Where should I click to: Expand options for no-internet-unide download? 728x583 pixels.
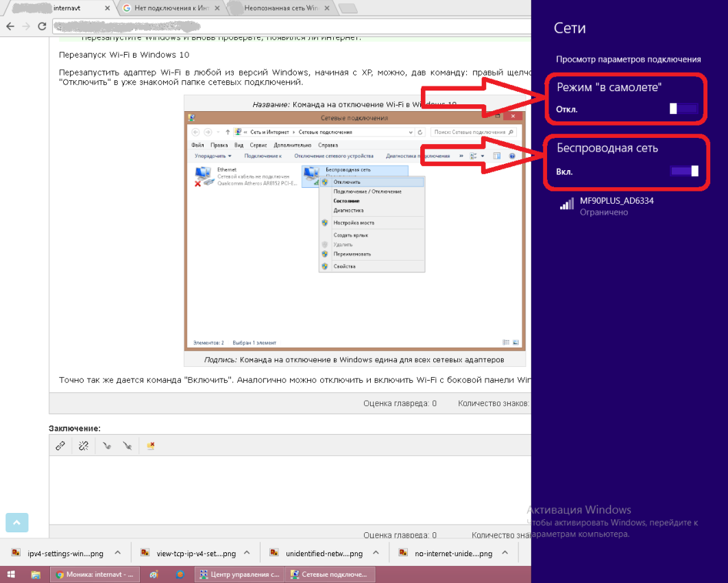tap(505, 553)
